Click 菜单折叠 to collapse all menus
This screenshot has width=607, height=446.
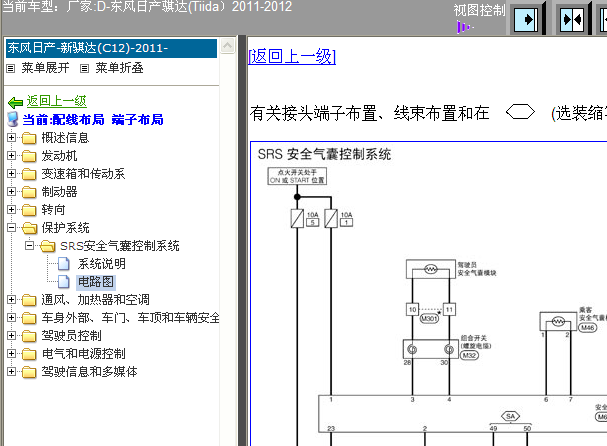click(x=119, y=68)
